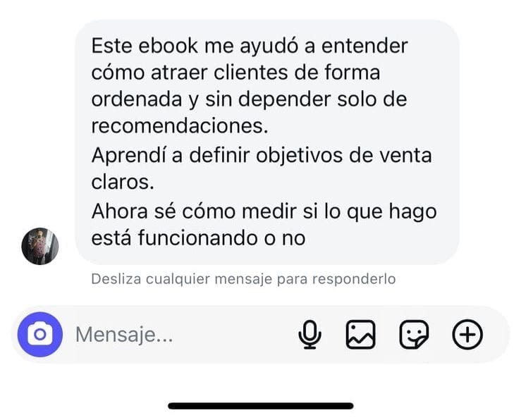This screenshot has height=420, width=521.
Task: Click the line 'cómo atraer clientes de forma'
Action: pos(235,73)
